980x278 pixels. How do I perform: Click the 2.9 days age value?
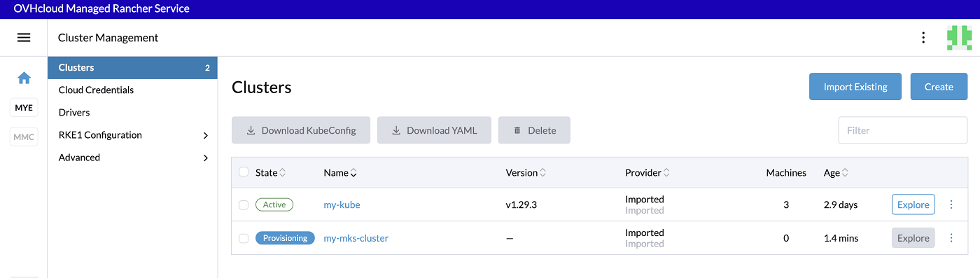841,205
